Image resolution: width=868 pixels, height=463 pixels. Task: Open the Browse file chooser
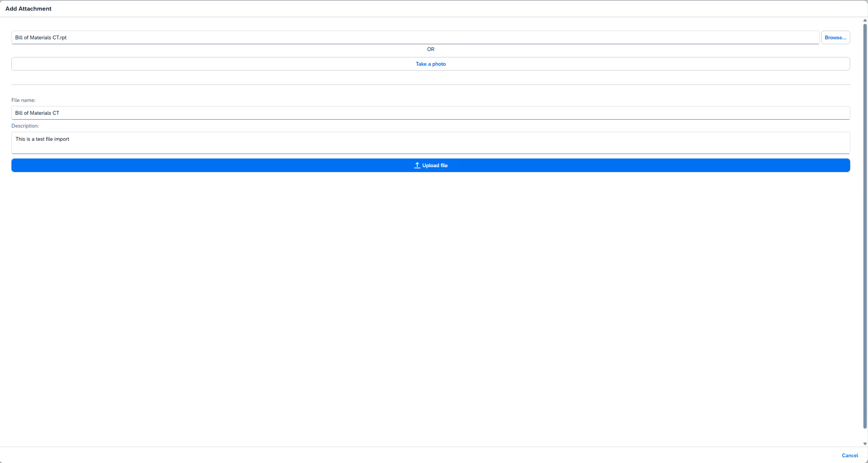pyautogui.click(x=836, y=37)
